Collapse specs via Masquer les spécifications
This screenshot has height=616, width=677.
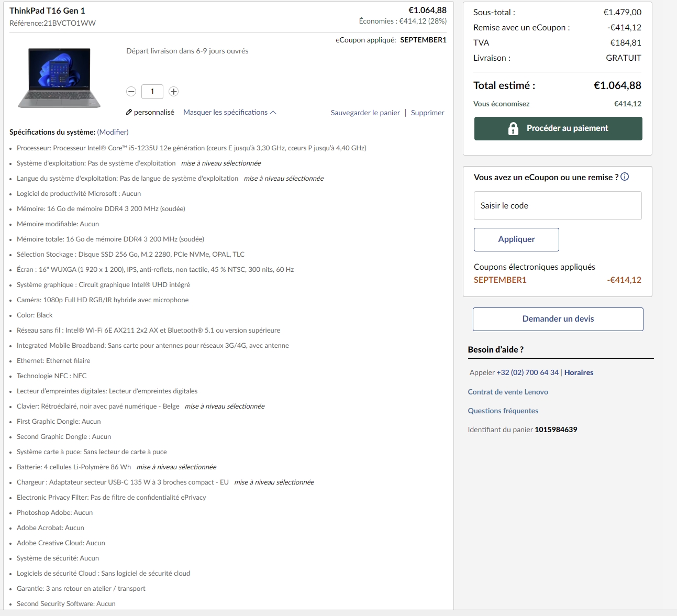(x=230, y=113)
